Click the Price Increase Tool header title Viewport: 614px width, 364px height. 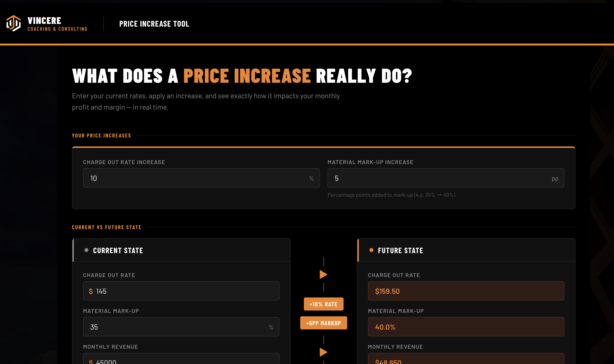(x=154, y=24)
